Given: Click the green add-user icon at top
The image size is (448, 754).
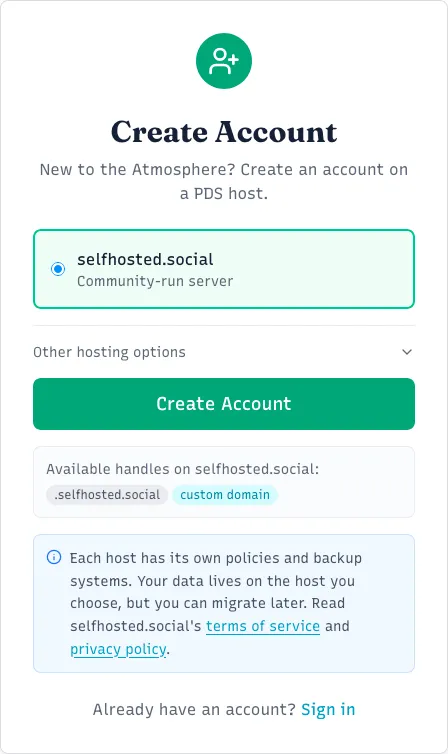Looking at the screenshot, I should (x=224, y=61).
